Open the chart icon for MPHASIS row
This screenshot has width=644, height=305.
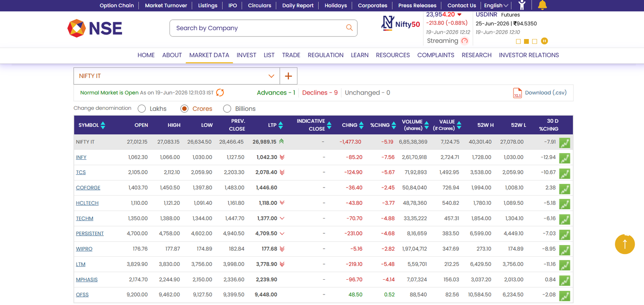click(x=565, y=280)
